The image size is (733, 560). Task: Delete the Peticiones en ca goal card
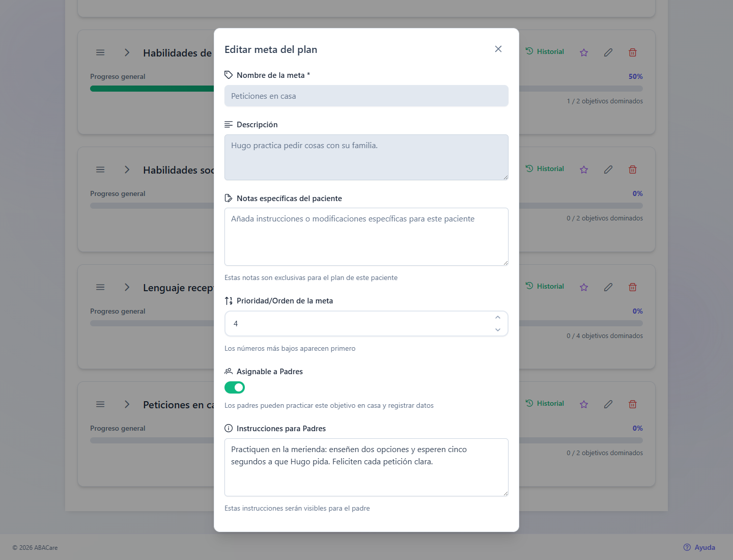point(633,404)
